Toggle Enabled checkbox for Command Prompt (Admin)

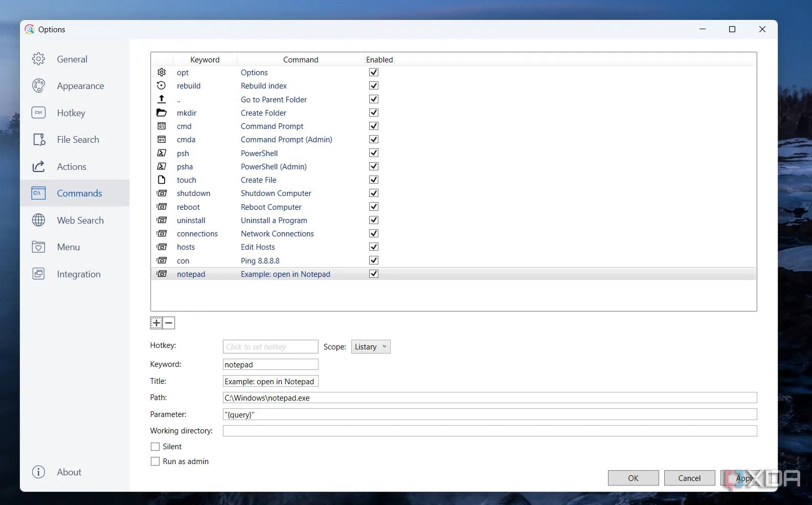point(374,139)
